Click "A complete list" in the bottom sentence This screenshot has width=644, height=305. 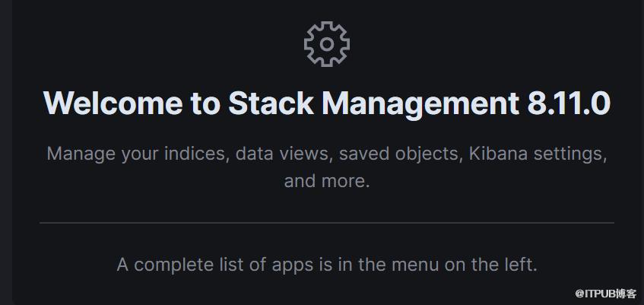[172, 265]
